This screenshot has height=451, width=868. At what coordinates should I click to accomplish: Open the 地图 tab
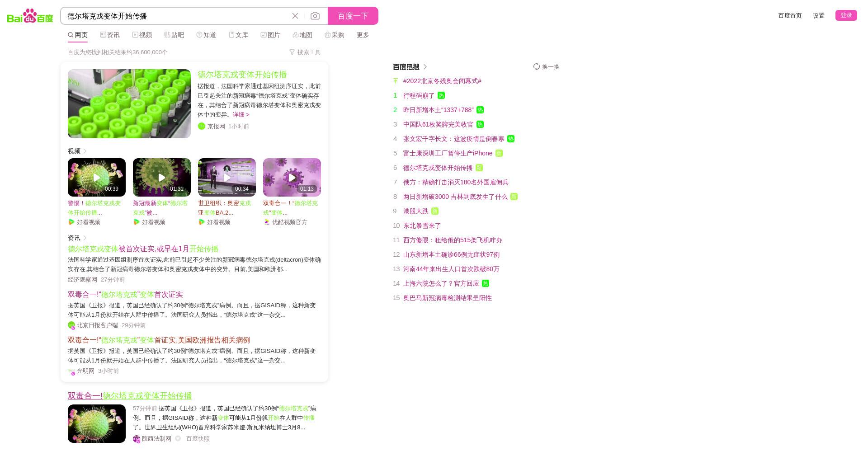302,35
